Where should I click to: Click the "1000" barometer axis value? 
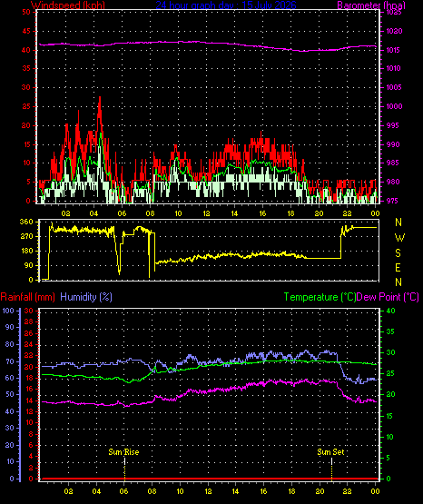394,106
